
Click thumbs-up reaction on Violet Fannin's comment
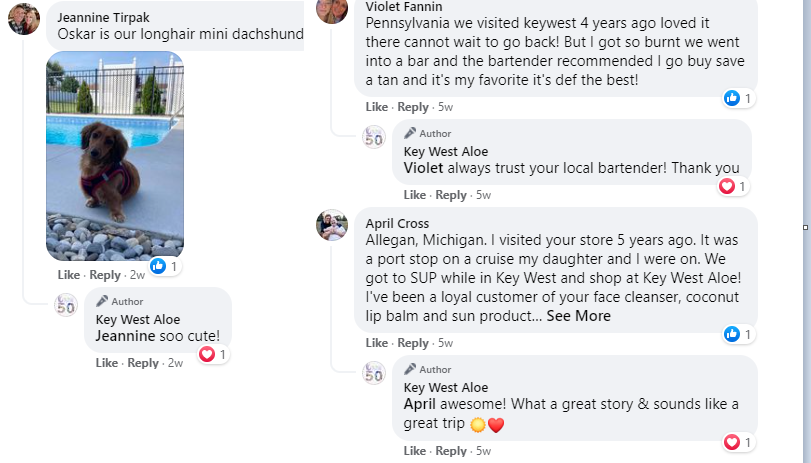point(732,98)
